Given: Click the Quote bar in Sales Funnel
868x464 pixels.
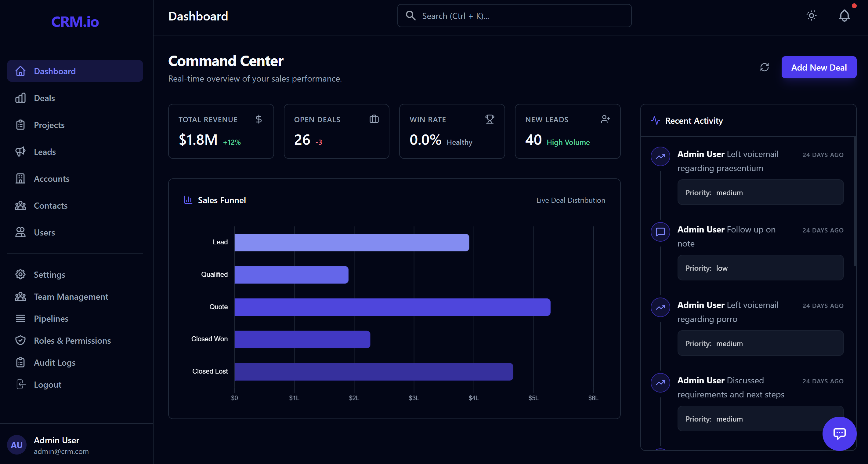Looking at the screenshot, I should coord(392,307).
